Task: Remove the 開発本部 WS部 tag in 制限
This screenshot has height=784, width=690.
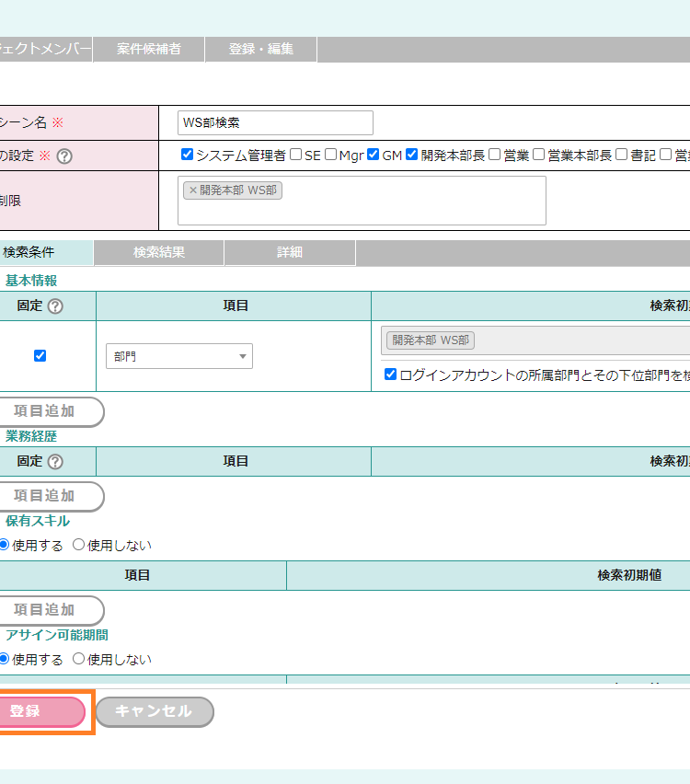Action: pos(192,190)
